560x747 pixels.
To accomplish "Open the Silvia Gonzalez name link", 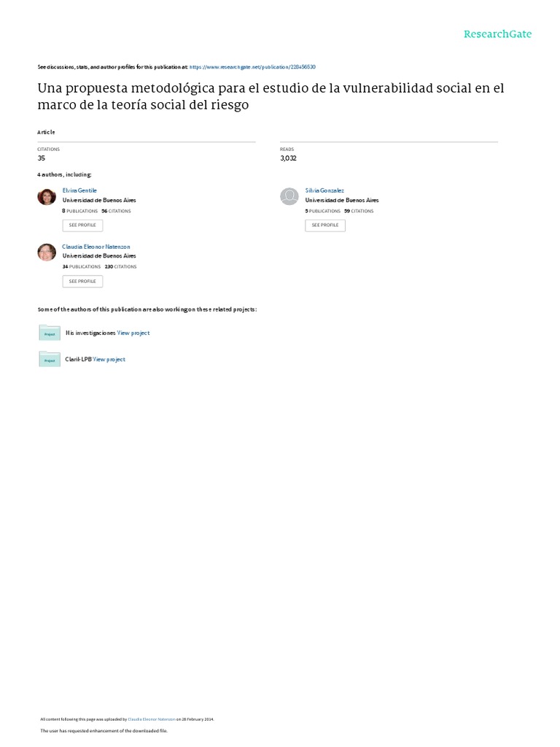I will tap(324, 190).
